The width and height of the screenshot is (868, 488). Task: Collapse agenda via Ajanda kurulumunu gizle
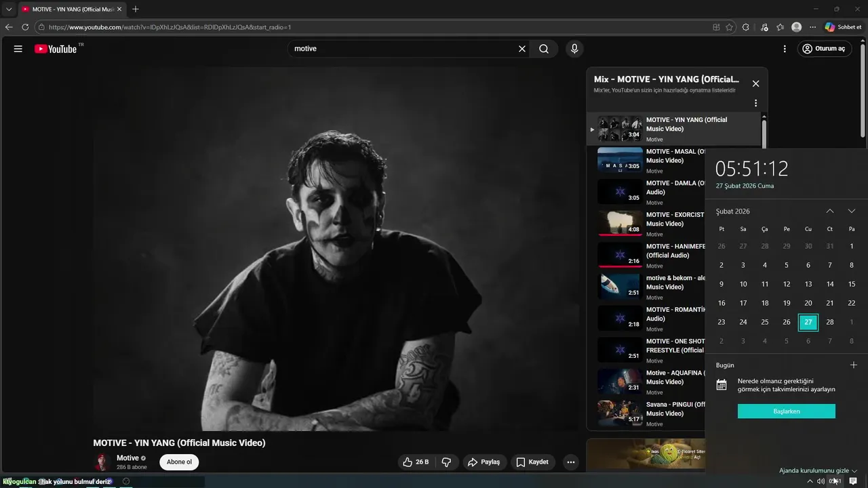818,470
